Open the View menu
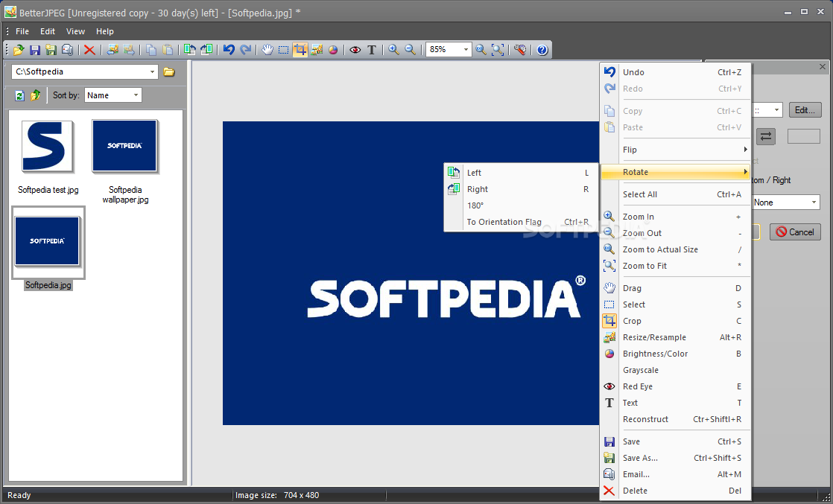833x504 pixels. pos(75,31)
